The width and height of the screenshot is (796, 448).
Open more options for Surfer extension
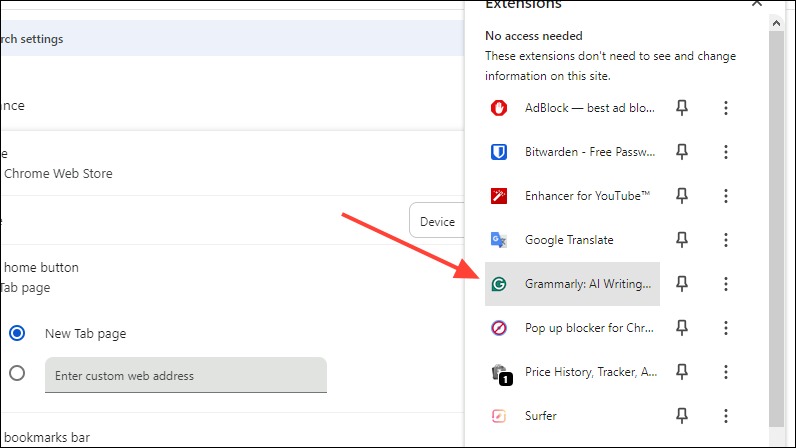[x=725, y=415]
